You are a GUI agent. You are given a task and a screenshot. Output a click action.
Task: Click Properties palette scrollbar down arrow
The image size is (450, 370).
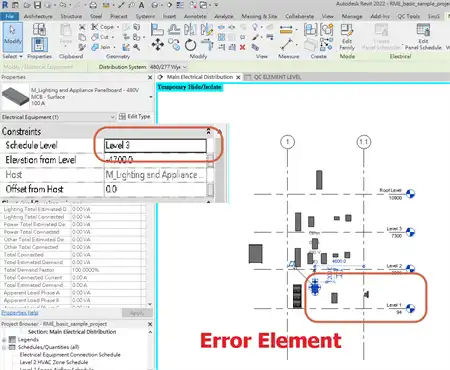[150, 304]
